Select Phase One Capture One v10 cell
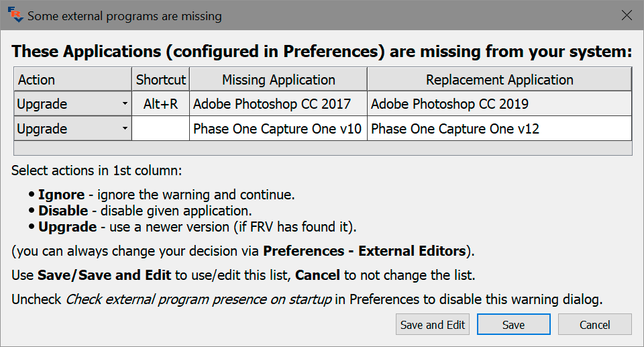 pos(278,129)
